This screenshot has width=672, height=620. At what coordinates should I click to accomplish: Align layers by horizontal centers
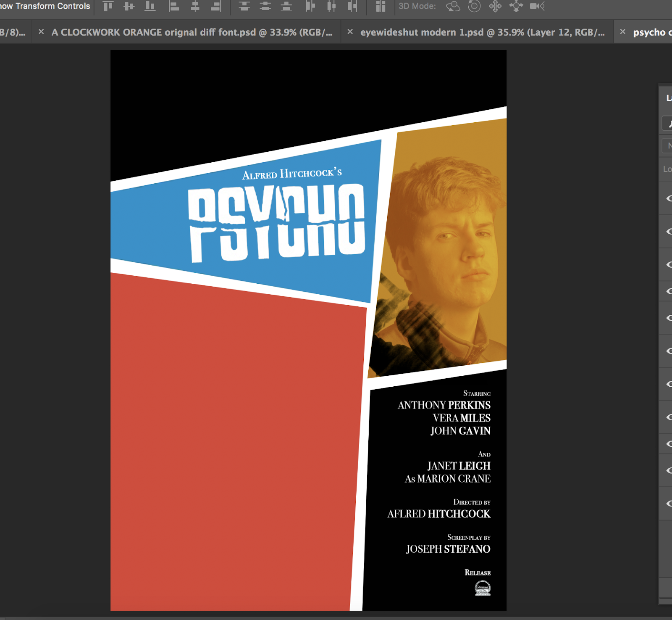195,6
